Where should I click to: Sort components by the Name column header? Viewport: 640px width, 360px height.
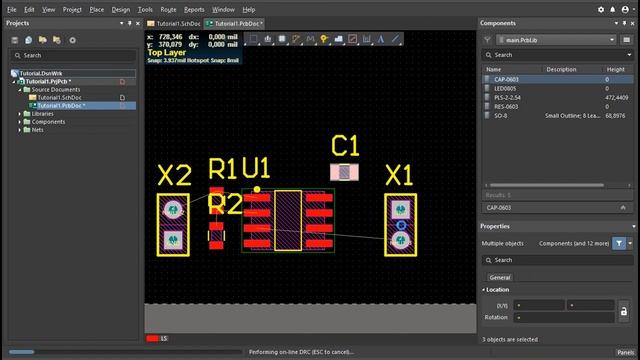493,69
